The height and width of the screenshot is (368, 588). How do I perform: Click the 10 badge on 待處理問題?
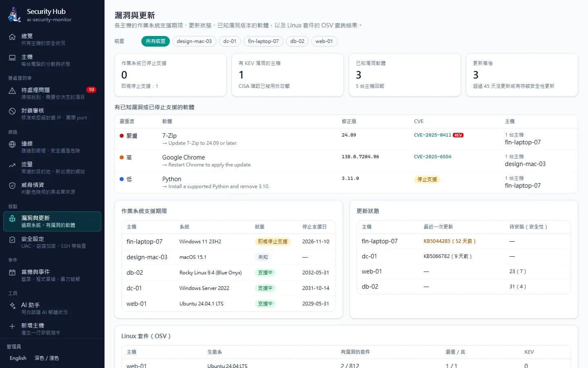91,90
